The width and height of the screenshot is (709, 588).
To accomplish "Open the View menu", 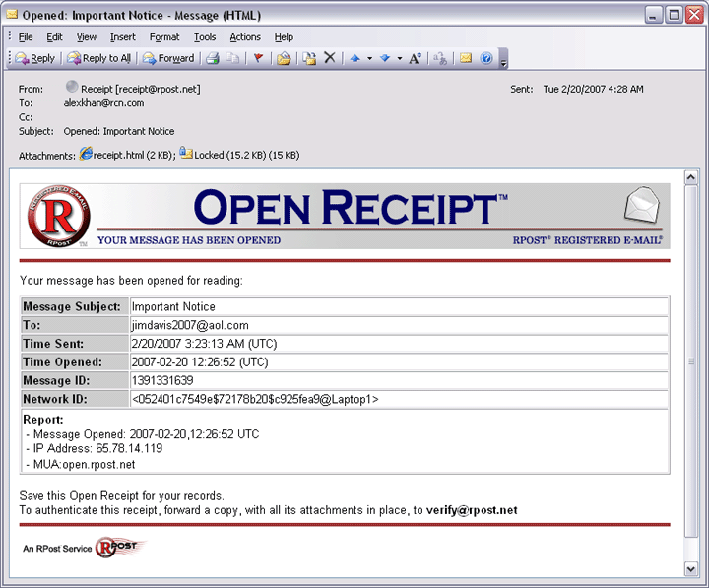I will (x=86, y=37).
